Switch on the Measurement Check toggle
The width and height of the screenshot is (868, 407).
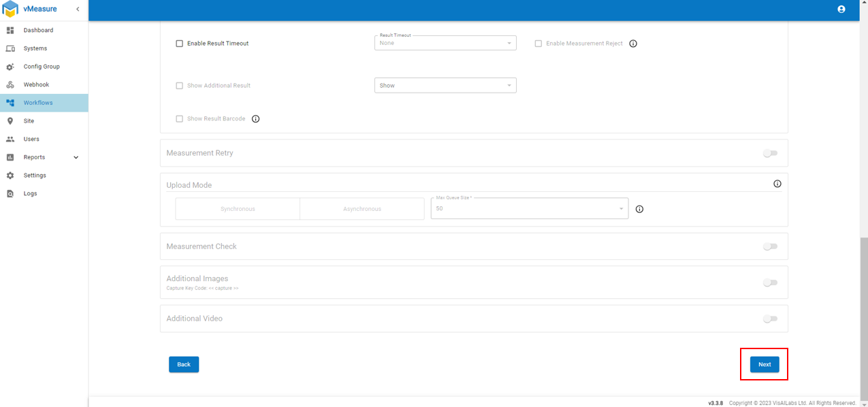pyautogui.click(x=770, y=246)
